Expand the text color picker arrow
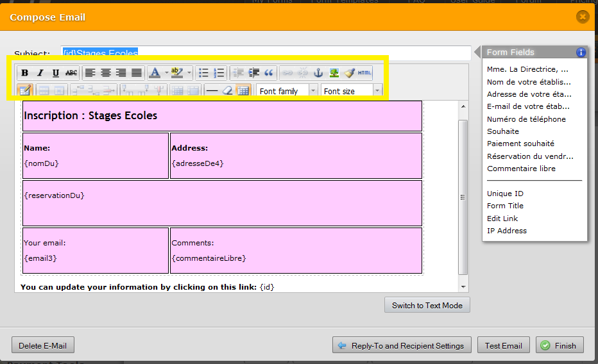 (x=166, y=73)
